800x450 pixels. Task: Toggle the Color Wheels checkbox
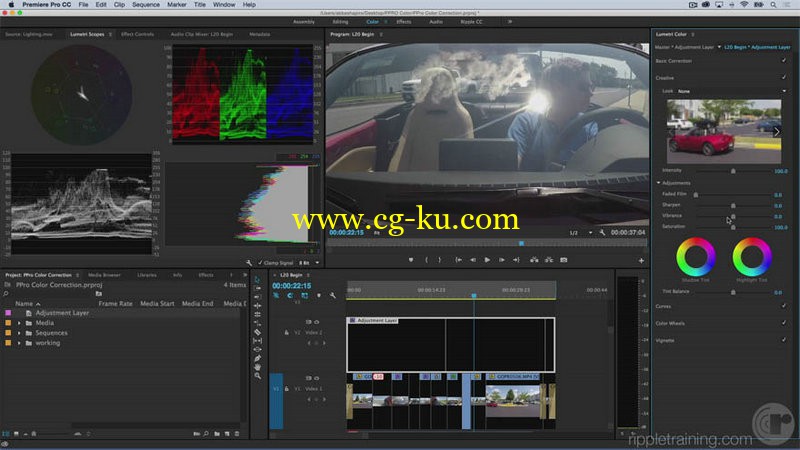[x=784, y=322]
